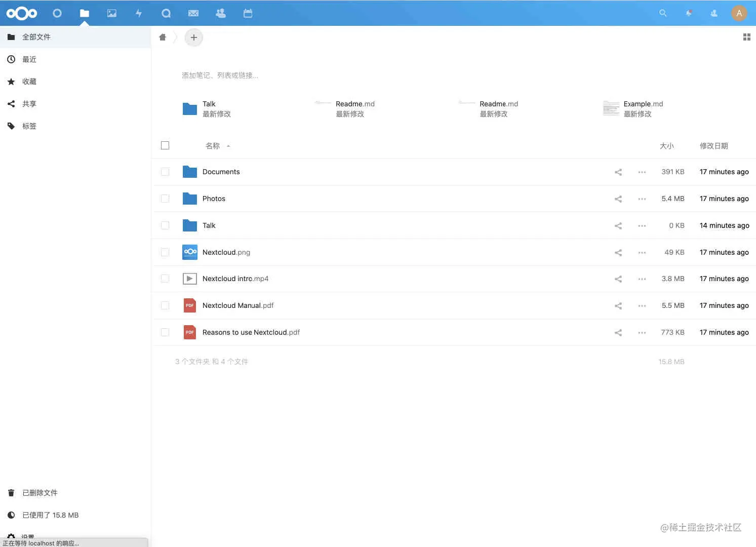Sort by the size column header

pos(667,146)
